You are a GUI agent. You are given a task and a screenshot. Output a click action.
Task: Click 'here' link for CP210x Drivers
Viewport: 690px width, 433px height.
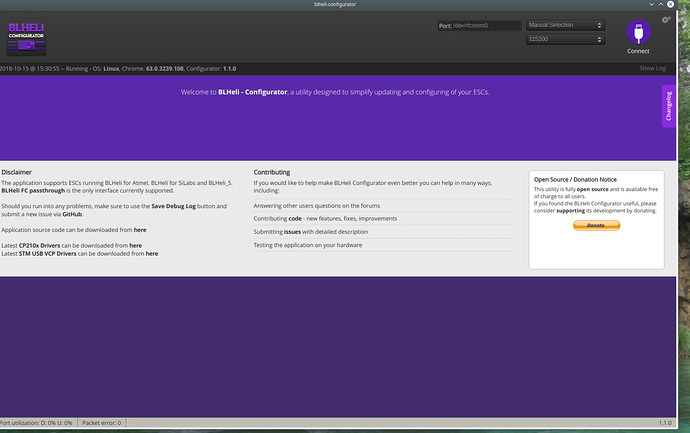click(136, 246)
